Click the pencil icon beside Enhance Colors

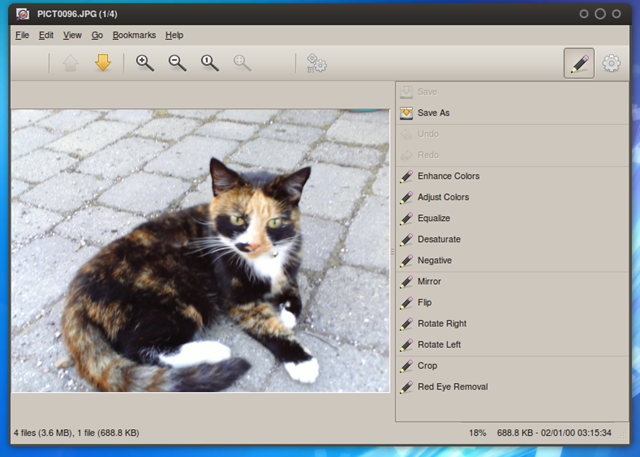click(406, 176)
